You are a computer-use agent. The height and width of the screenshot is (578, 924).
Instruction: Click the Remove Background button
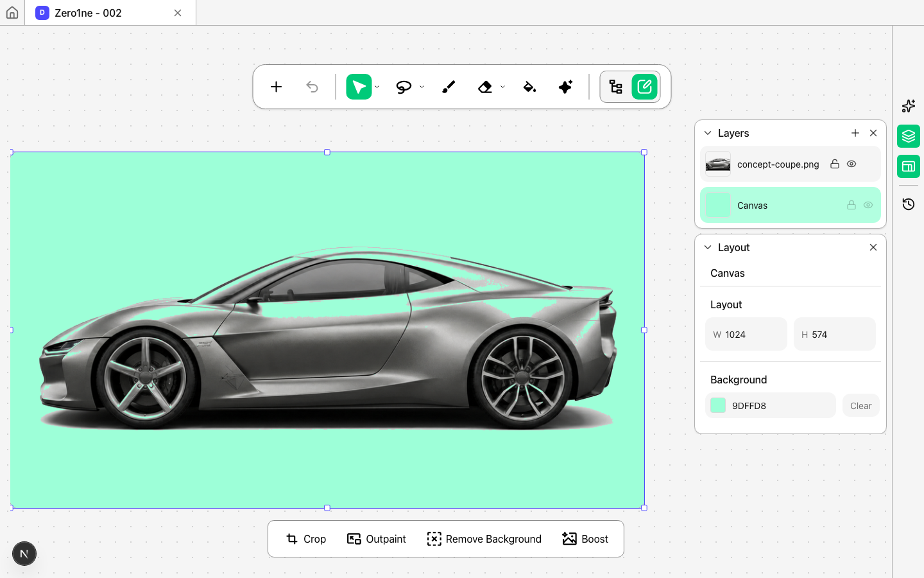[484, 539]
